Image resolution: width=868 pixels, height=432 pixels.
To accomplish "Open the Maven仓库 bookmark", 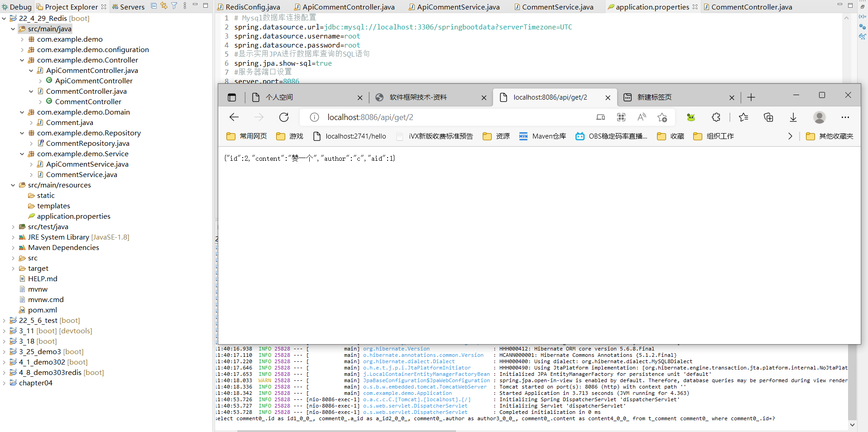I will [x=542, y=136].
